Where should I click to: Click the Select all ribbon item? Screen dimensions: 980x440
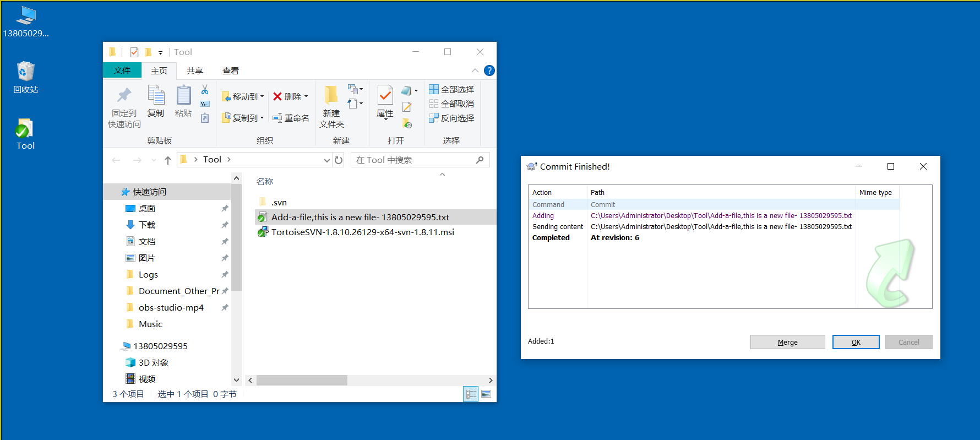point(451,89)
